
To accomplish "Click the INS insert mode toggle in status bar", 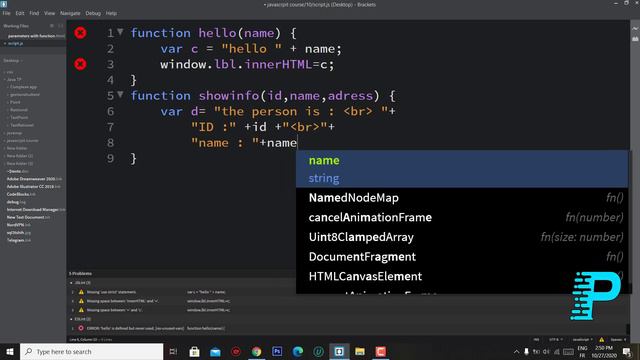I will click(x=536, y=340).
